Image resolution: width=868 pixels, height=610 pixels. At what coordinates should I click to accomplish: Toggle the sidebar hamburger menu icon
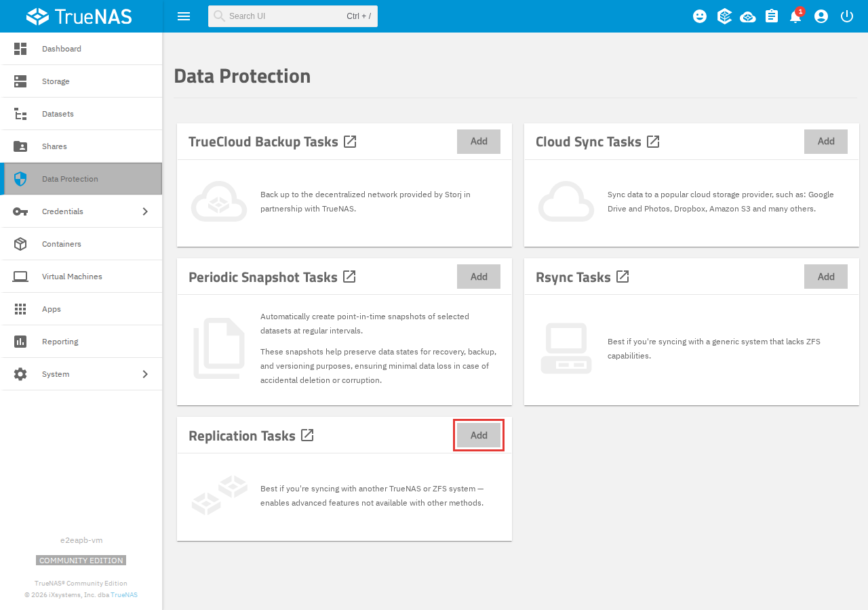point(184,16)
